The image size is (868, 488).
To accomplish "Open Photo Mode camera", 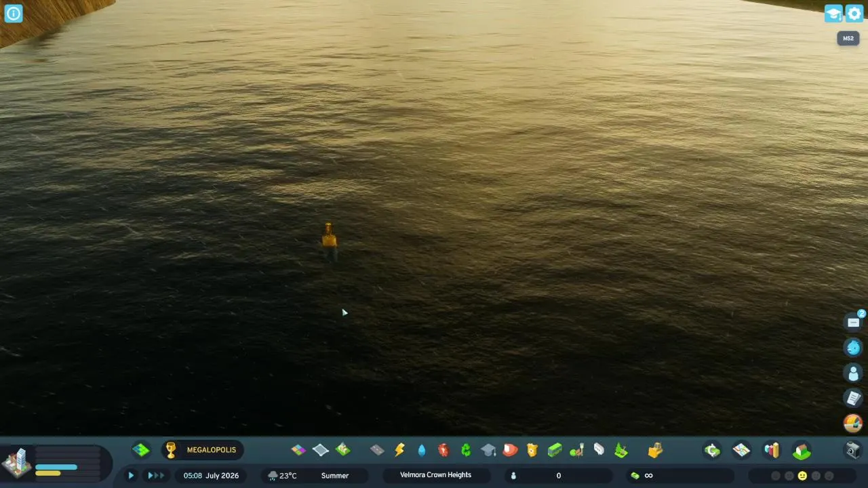I will point(853,450).
